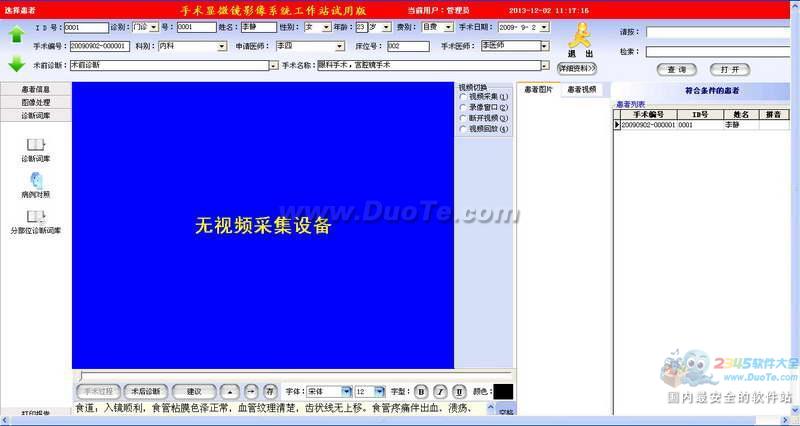
Task: Toggle italic (I) font style
Action: coord(440,392)
